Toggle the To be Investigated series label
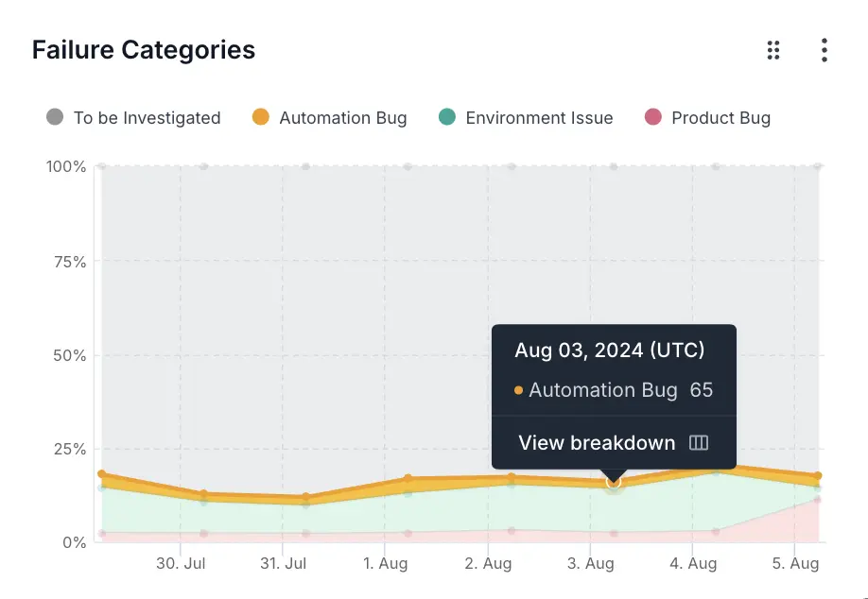Image resolution: width=868 pixels, height=599 pixels. pyautogui.click(x=147, y=118)
